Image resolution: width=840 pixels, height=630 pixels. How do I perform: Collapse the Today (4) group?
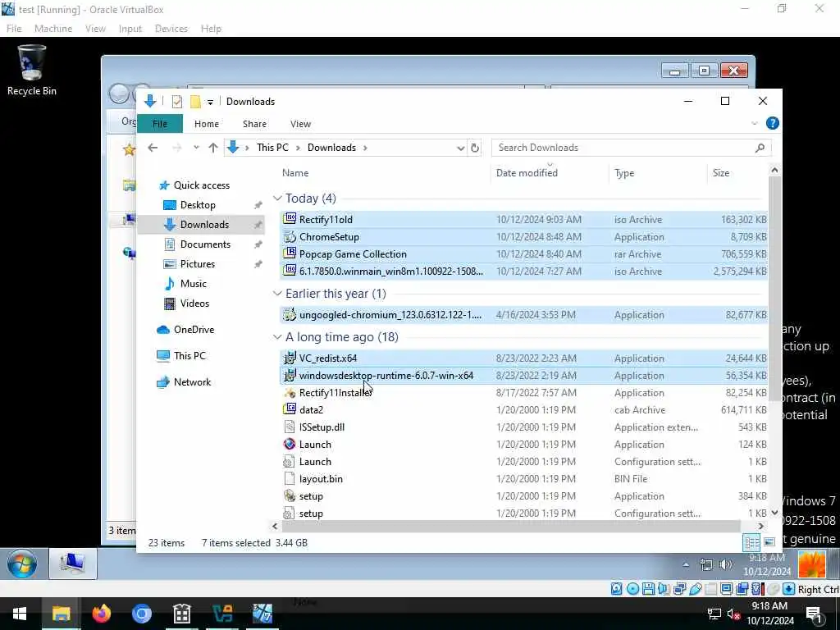coord(277,199)
